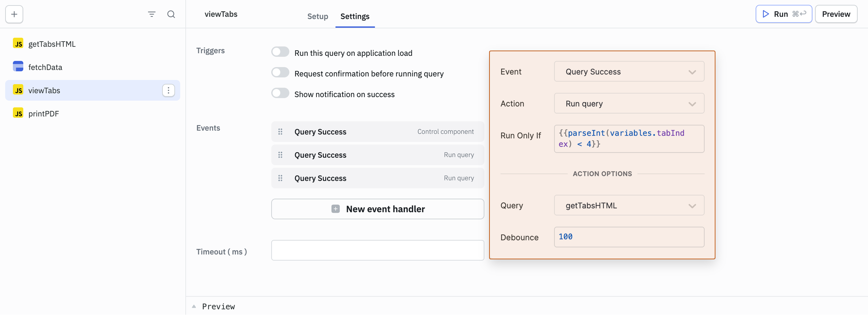Open the Event dropdown showing Query Success
The width and height of the screenshot is (868, 315).
tap(629, 71)
